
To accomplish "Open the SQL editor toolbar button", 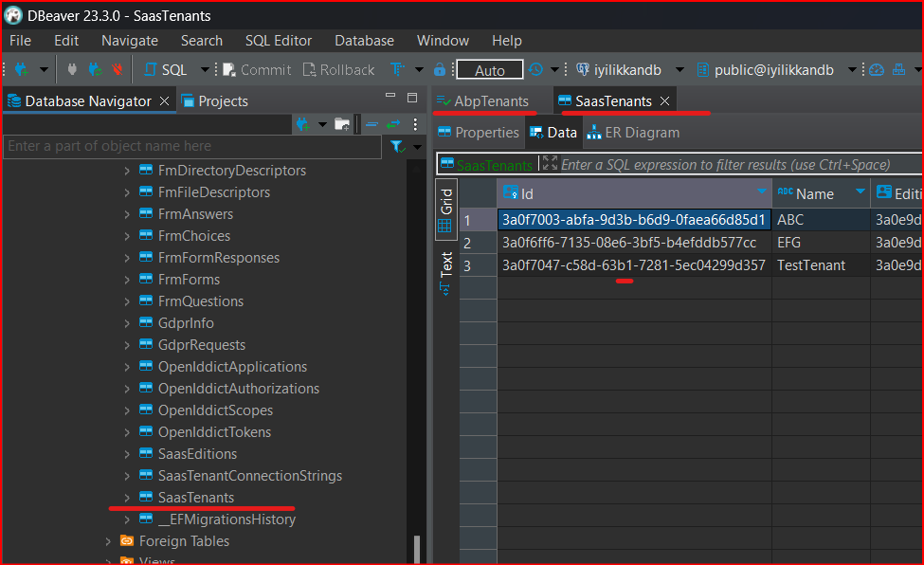I will click(167, 69).
